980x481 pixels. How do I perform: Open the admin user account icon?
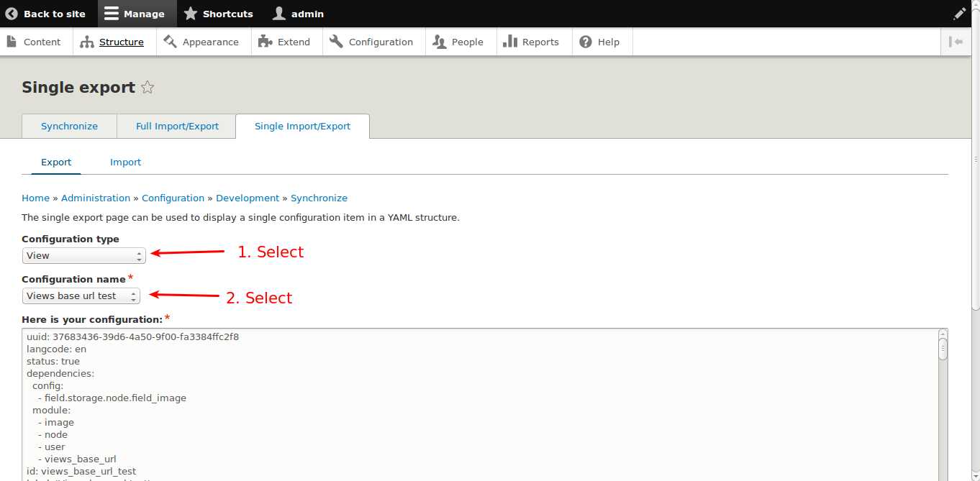[279, 13]
